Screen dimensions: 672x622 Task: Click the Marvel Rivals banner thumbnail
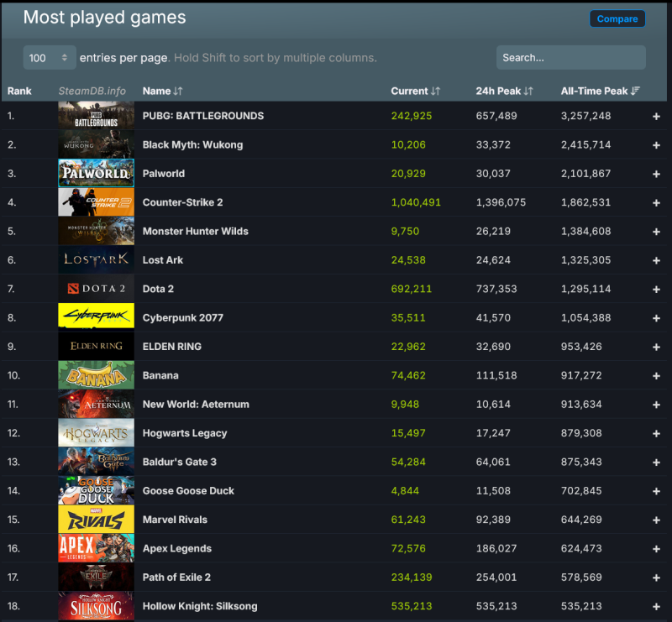[96, 520]
